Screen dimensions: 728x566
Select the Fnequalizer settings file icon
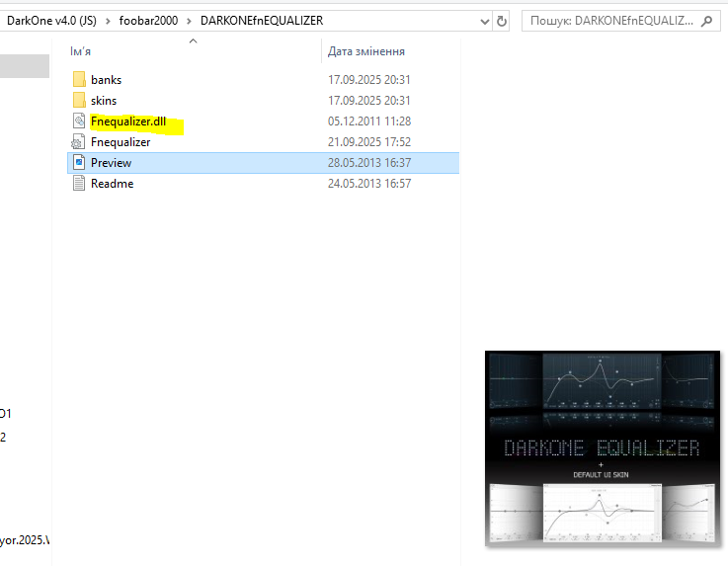coord(78,142)
